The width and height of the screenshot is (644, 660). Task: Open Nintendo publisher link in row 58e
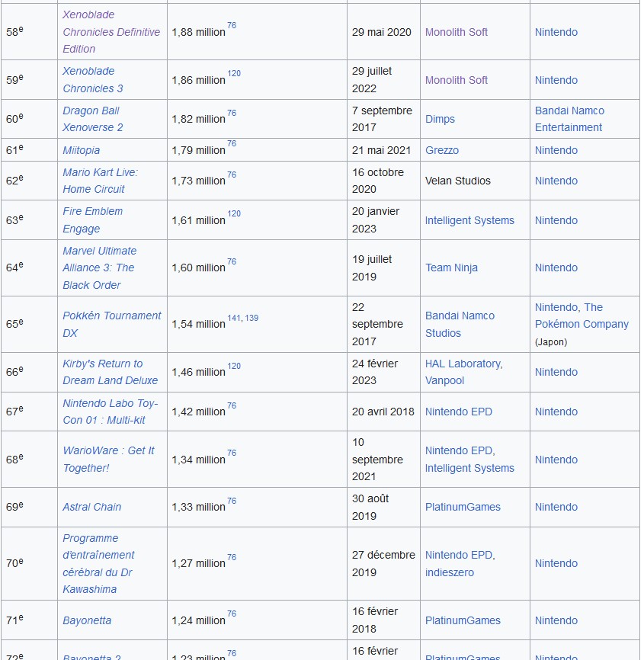tap(556, 32)
